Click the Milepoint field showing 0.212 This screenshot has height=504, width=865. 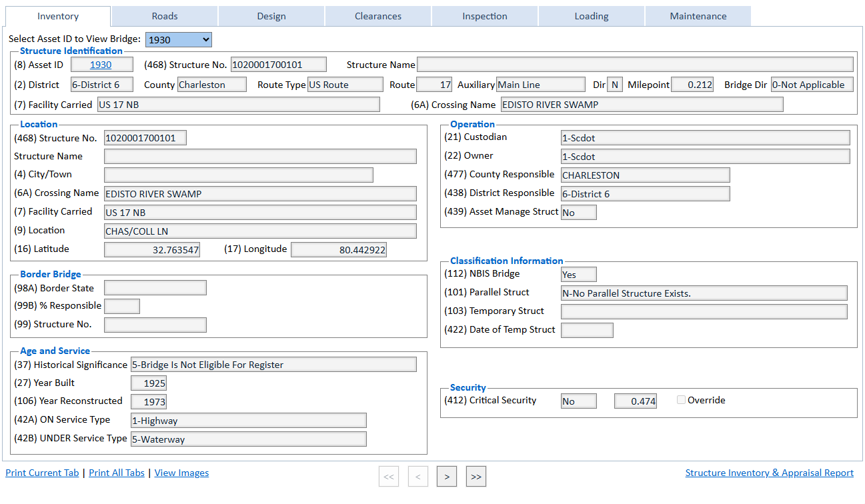pos(692,85)
